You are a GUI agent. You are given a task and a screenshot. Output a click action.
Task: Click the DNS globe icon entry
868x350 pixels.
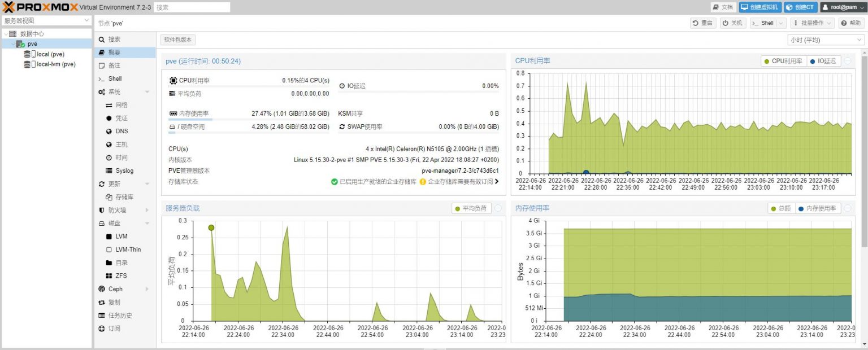tap(109, 131)
